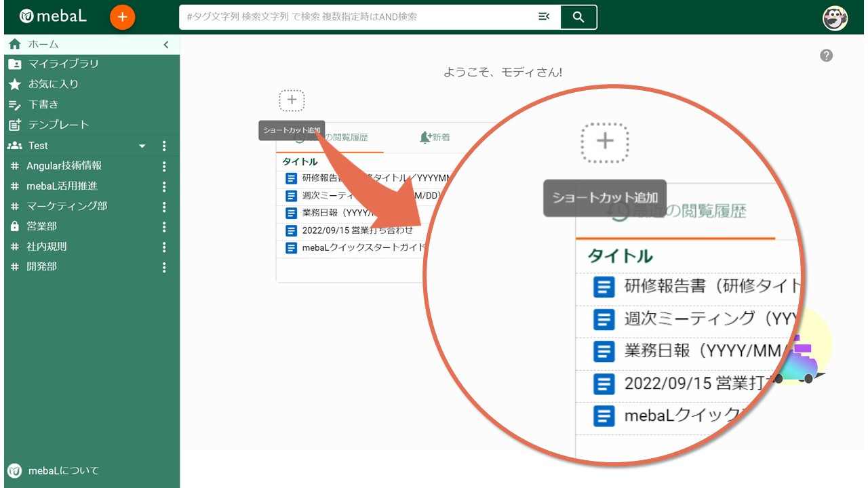Open the kebab menu for 開発部

point(163,266)
